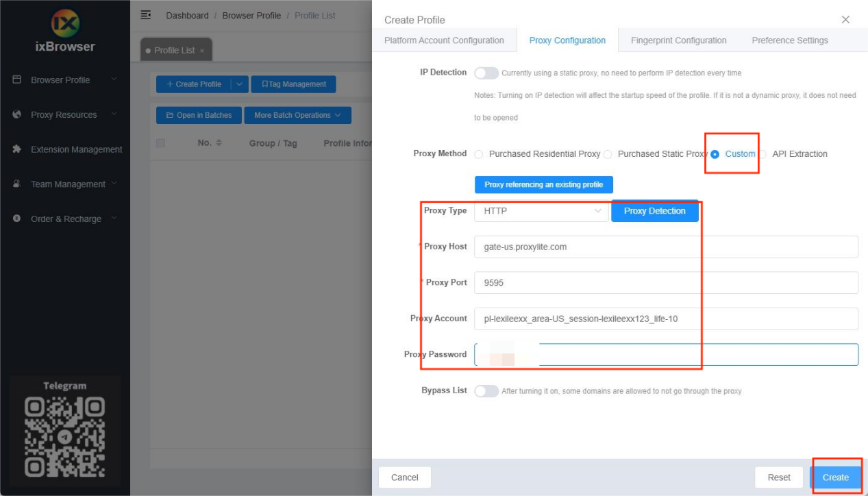Toggle the IP Detection switch
The image size is (868, 496).
click(x=486, y=73)
